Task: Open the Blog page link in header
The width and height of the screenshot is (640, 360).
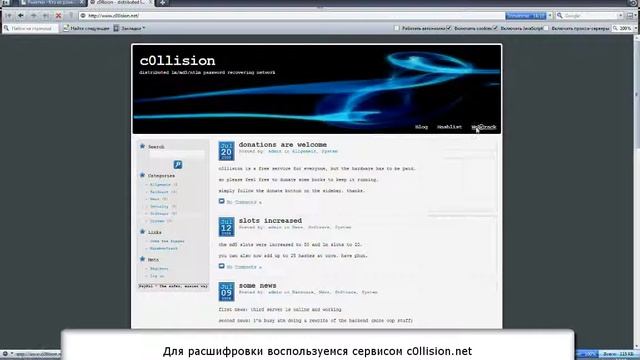Action: click(x=421, y=127)
